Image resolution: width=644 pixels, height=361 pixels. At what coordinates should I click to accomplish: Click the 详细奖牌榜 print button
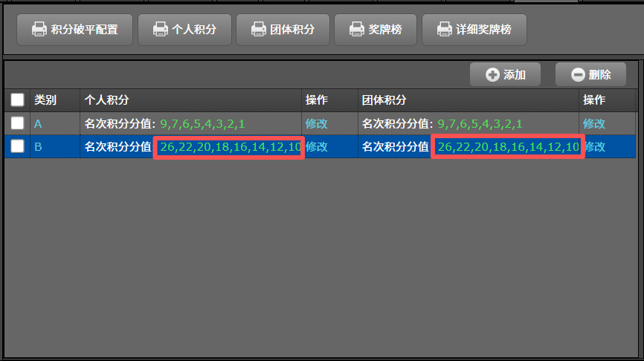(474, 30)
